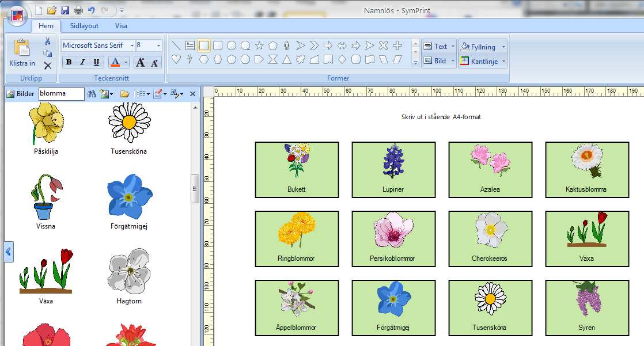Click the Klistra in paste button
This screenshot has width=644, height=346.
click(22, 52)
